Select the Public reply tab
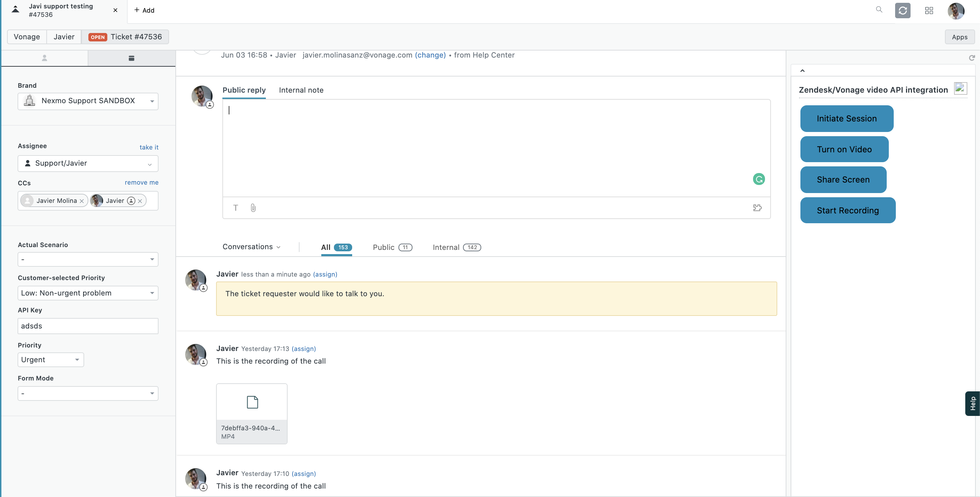The image size is (980, 497). tap(244, 90)
